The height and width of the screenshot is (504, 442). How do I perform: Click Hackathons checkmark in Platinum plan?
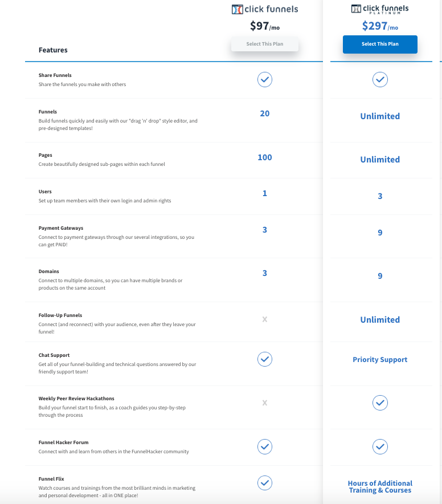point(380,403)
